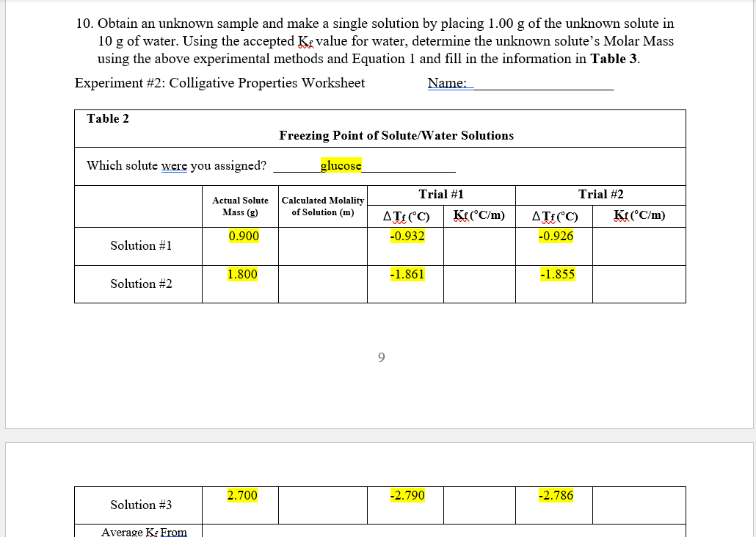Click the Solution #2 row label
The height and width of the screenshot is (537, 756).
[141, 284]
